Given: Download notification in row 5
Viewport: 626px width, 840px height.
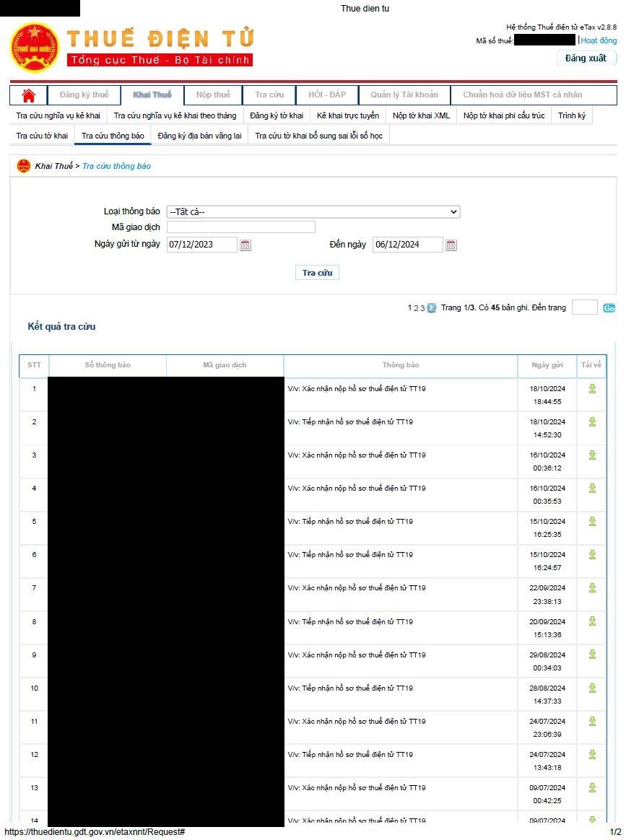Looking at the screenshot, I should click(x=592, y=522).
